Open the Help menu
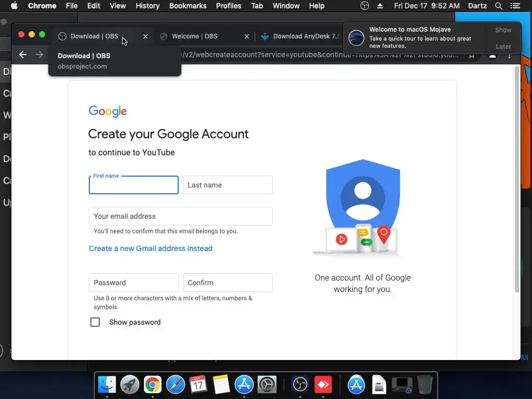The image size is (532, 399). 316,6
